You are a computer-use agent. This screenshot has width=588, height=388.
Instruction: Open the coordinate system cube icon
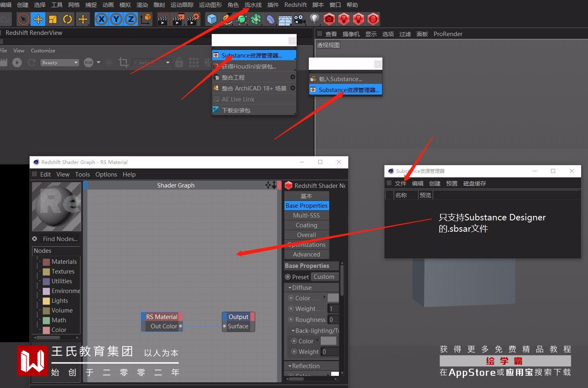145,19
